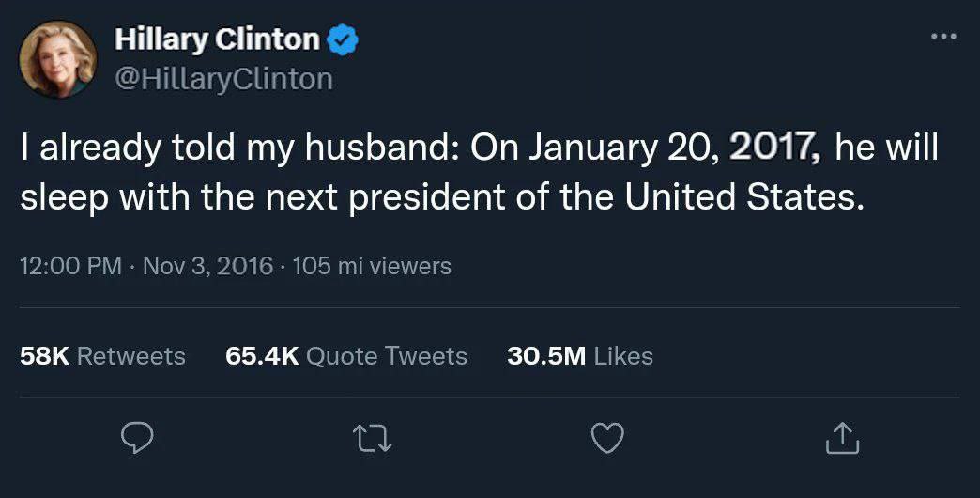Click the 12:00 PM timestamp
Image resolution: width=980 pixels, height=498 pixels.
click(x=70, y=267)
